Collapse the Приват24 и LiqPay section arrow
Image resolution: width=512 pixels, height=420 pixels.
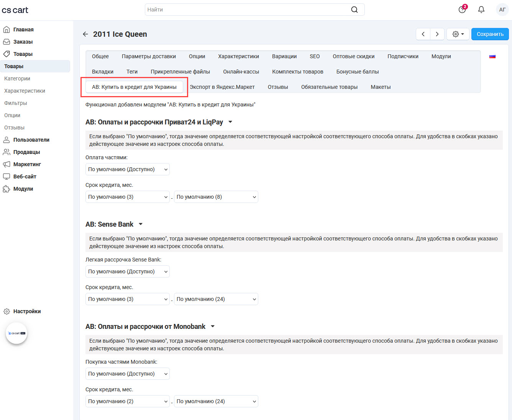pos(230,122)
